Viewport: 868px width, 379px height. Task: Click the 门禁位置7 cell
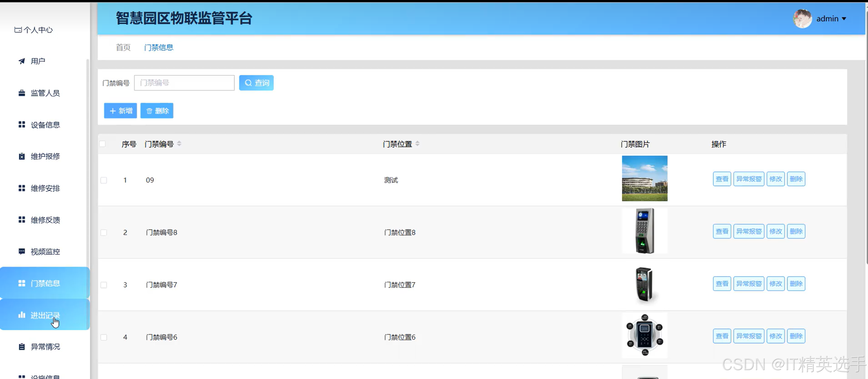click(400, 285)
